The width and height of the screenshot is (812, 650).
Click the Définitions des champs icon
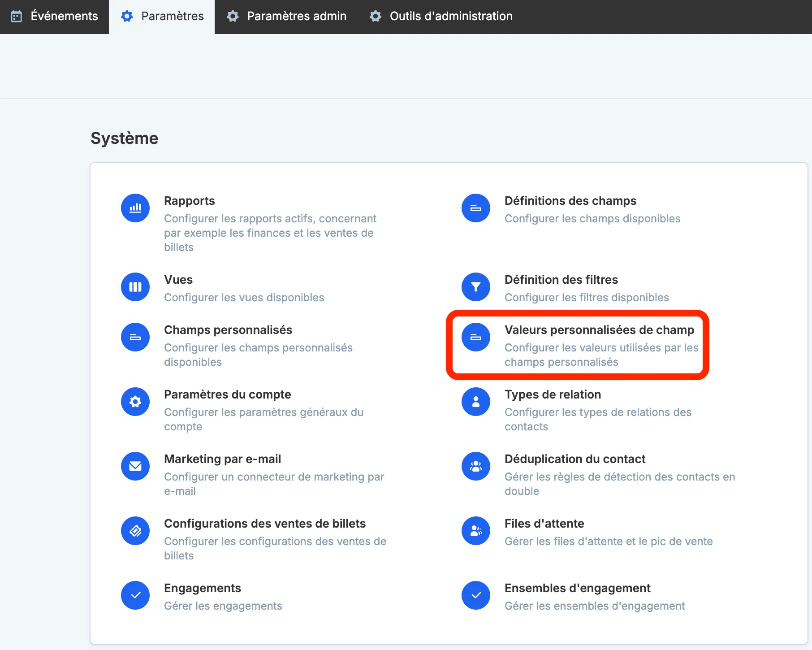coord(476,208)
